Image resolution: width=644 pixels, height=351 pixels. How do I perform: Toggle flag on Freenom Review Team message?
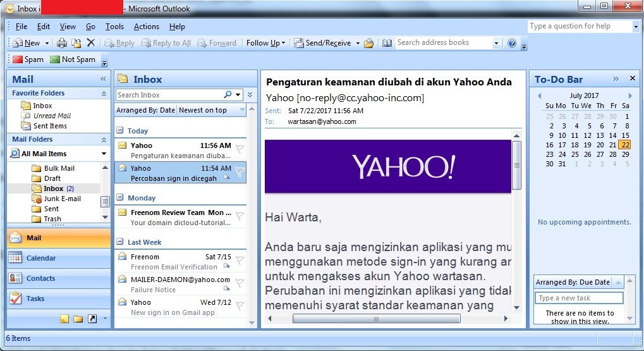240,216
